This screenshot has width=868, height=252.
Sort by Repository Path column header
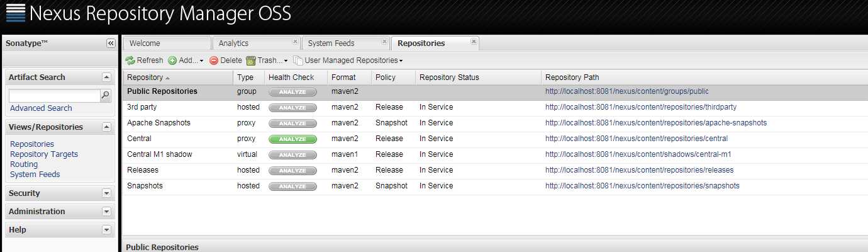click(x=704, y=77)
